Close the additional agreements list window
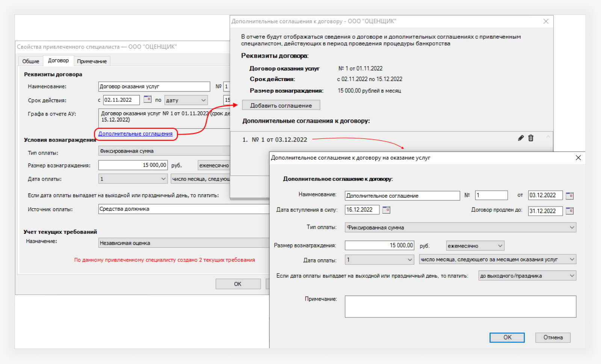 tap(546, 21)
